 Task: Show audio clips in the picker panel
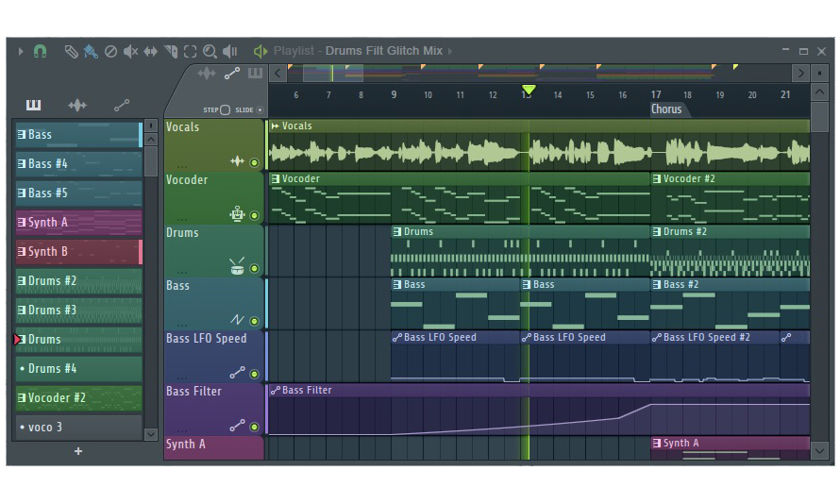[77, 105]
